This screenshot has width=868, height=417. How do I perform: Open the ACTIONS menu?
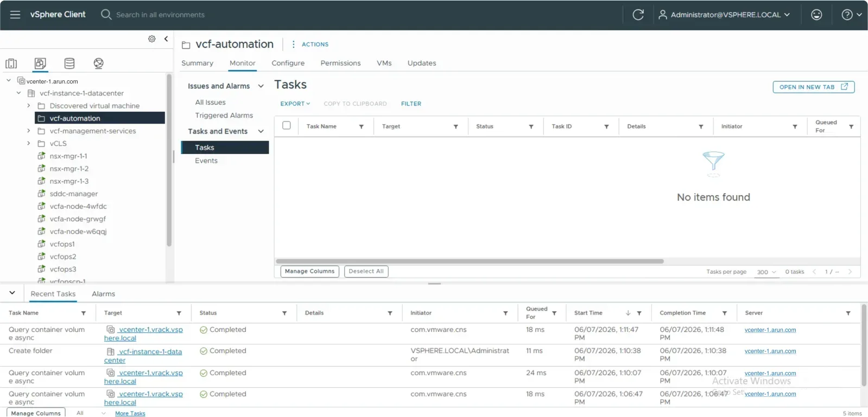point(315,44)
